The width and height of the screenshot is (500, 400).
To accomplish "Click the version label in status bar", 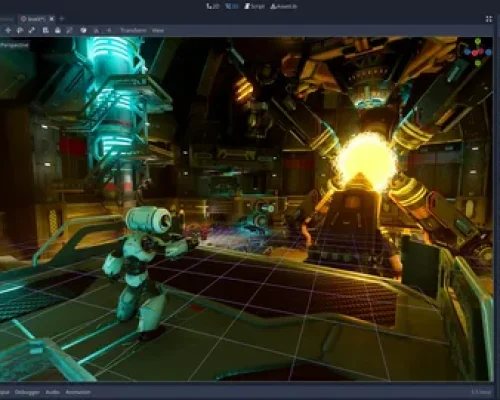I will click(481, 392).
